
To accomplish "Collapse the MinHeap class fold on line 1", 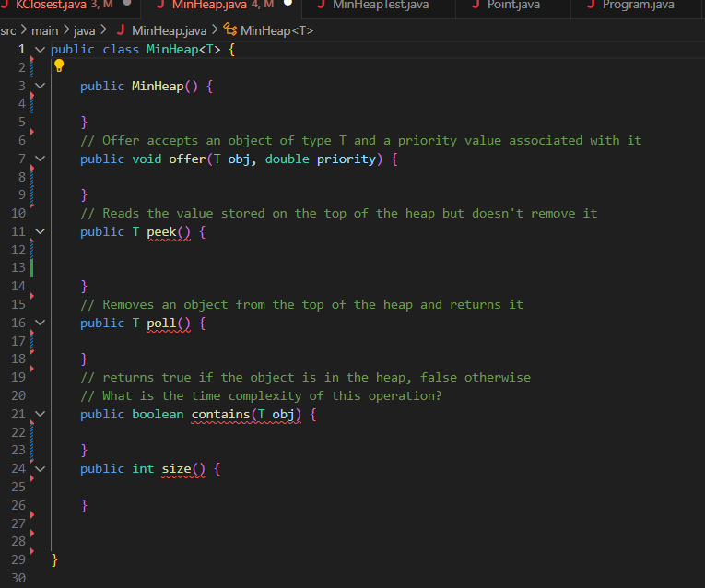I will (x=40, y=50).
